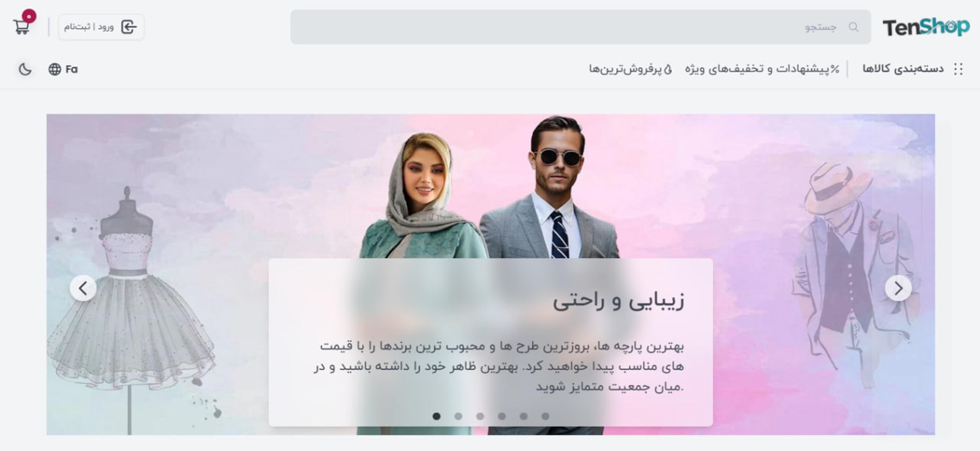Select the third carousel dot
Screen dimensions: 980x451
480,416
